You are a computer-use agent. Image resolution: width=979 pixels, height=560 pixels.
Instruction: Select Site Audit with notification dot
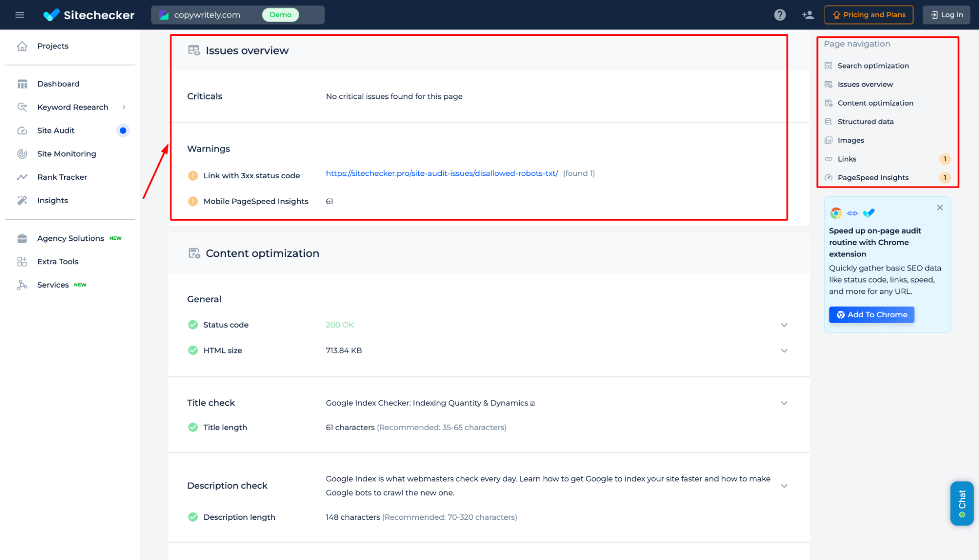[56, 130]
